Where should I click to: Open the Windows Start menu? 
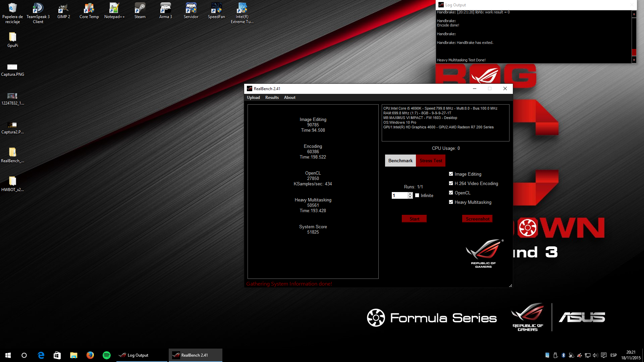tap(8, 355)
